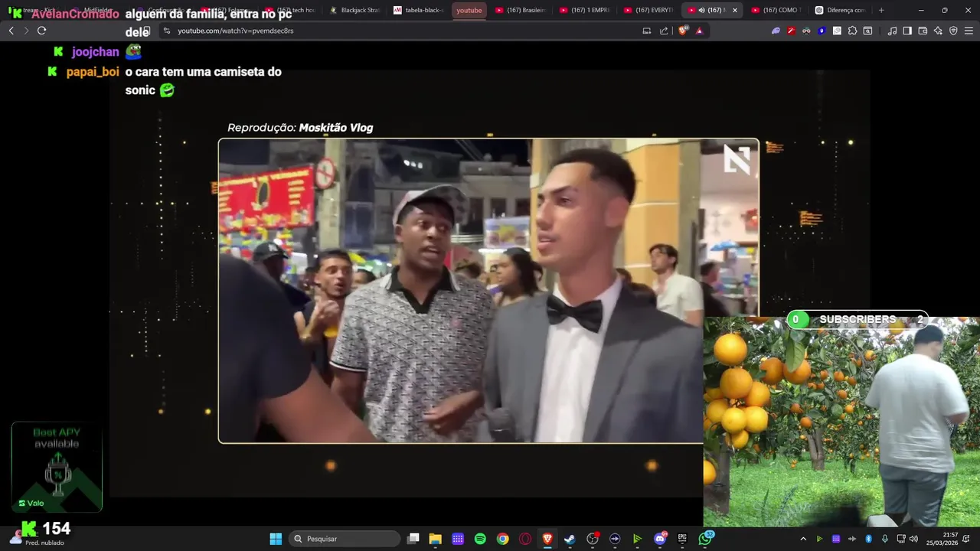Open the Brave Wallet icon
This screenshot has height=551, width=980.
923,31
